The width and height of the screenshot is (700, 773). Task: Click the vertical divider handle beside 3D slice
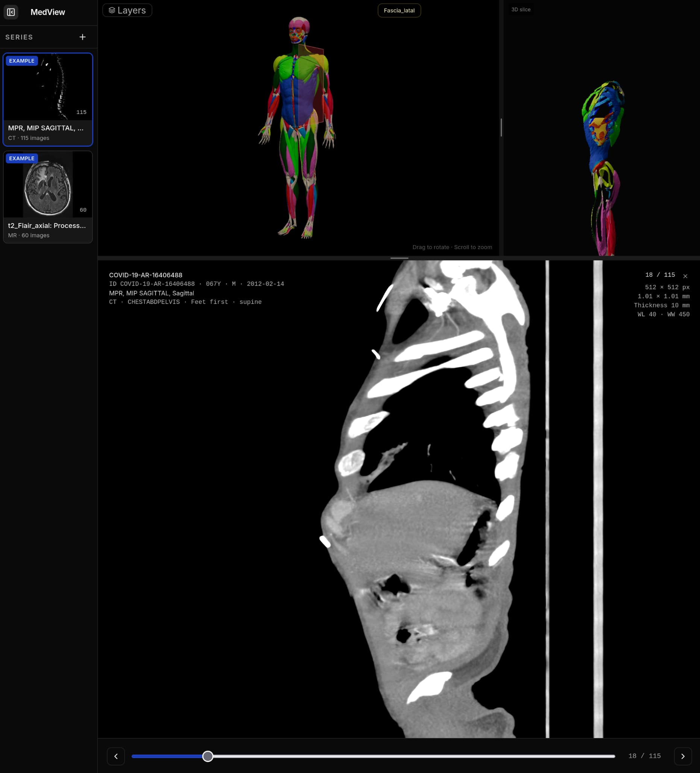click(x=501, y=127)
